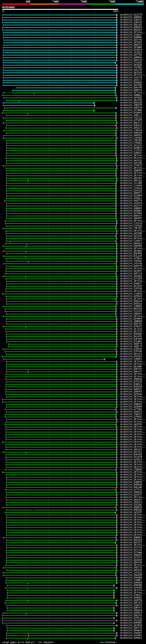
Task: Choose hit UniRef100_B9G1D8
Action: pyautogui.click(x=131, y=103)
